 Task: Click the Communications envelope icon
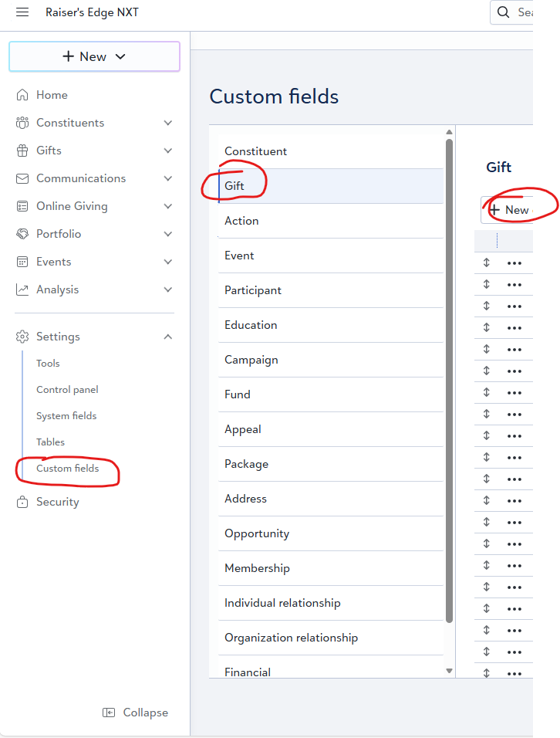(x=22, y=178)
